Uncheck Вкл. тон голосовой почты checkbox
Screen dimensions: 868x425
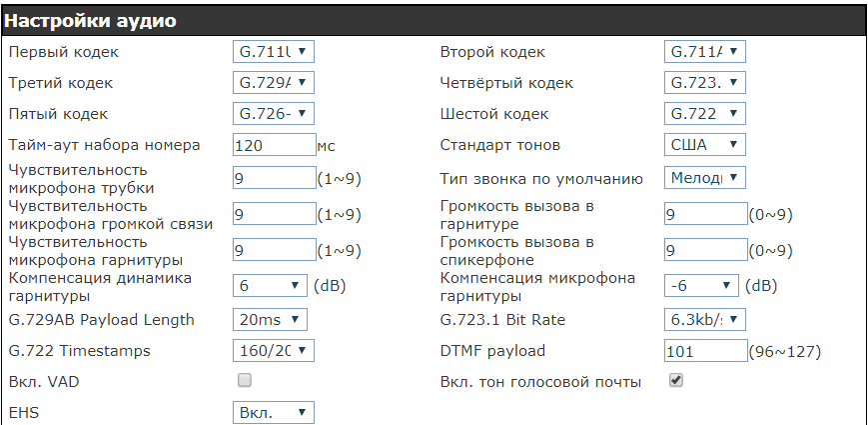coord(676,380)
